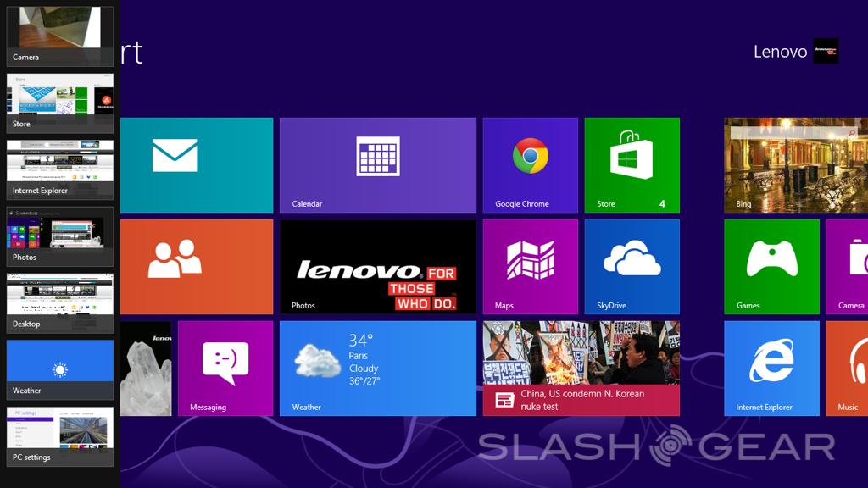Open the Store tile
868x488 pixels.
click(632, 164)
